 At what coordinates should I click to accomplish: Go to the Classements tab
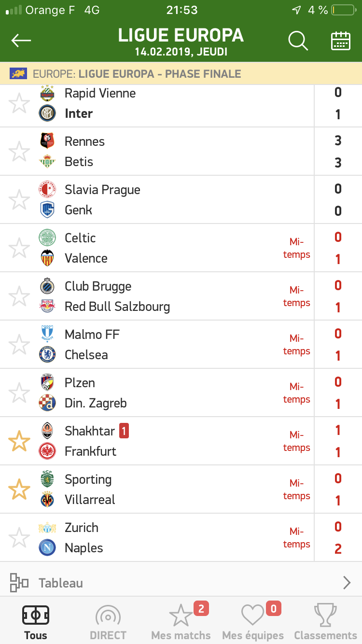(x=325, y=622)
